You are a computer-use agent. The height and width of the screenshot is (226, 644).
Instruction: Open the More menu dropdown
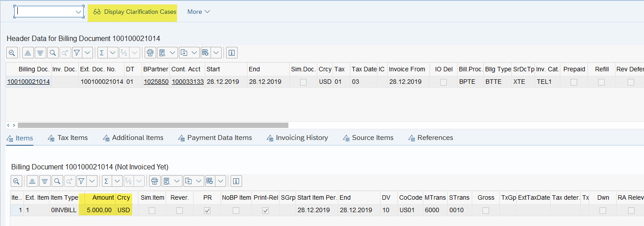pos(198,12)
